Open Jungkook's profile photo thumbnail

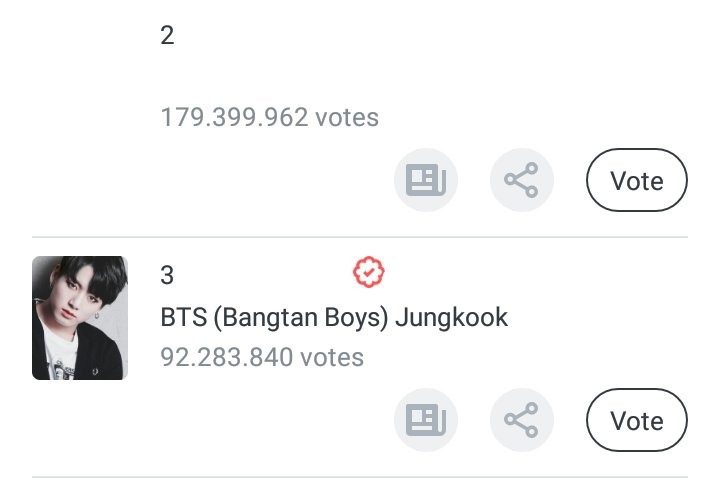[x=80, y=318]
